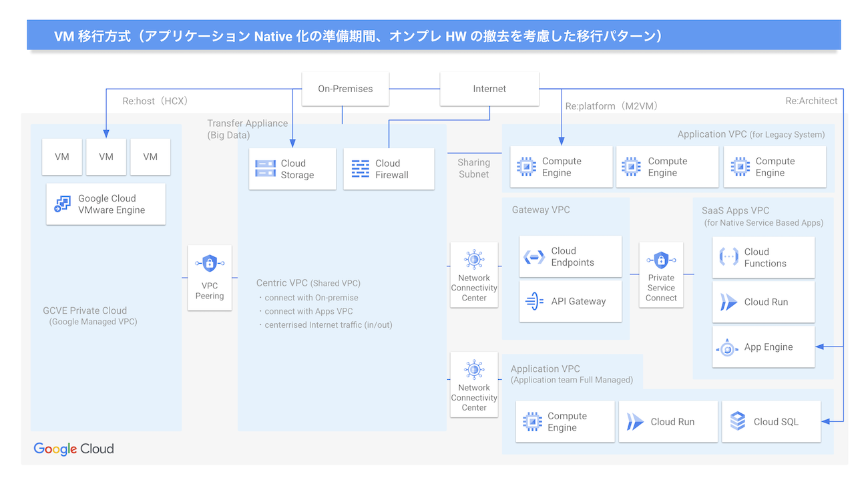Click the "Transfer Appliance (Big Data)" text
Screen dimensions: 868x478
coord(248,130)
